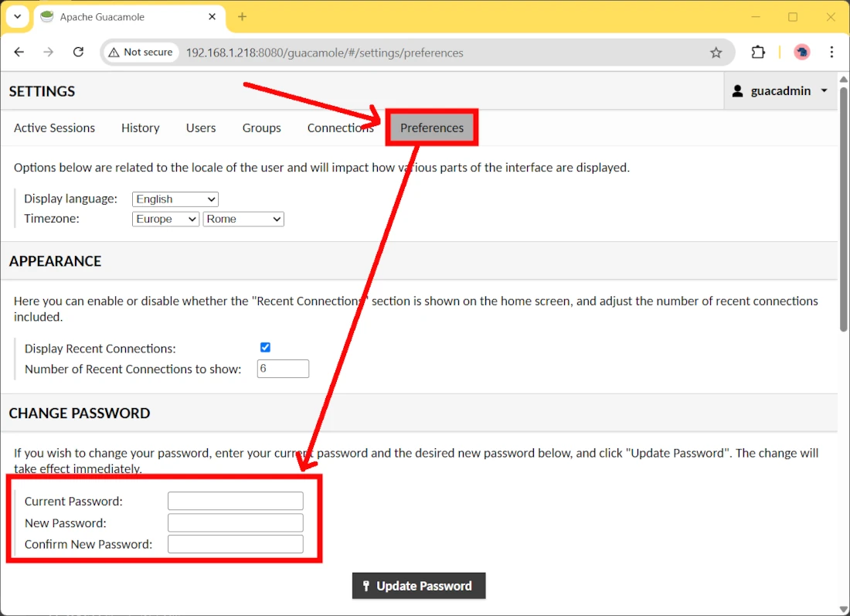Open Chrome three-dot menu
The width and height of the screenshot is (850, 616).
831,52
